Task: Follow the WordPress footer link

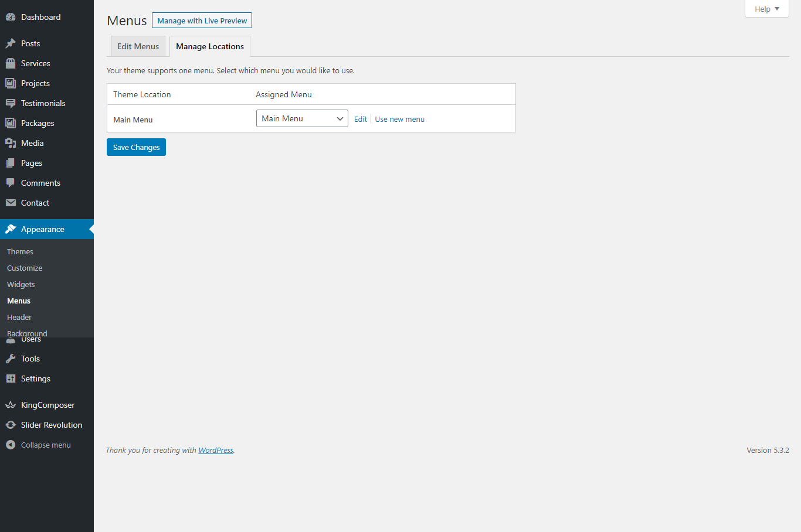Action: pos(216,450)
